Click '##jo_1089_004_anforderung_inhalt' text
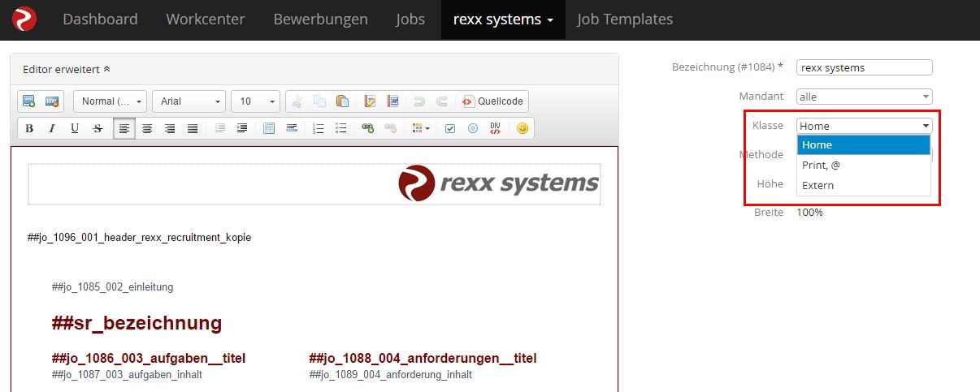980x392 pixels. click(390, 375)
